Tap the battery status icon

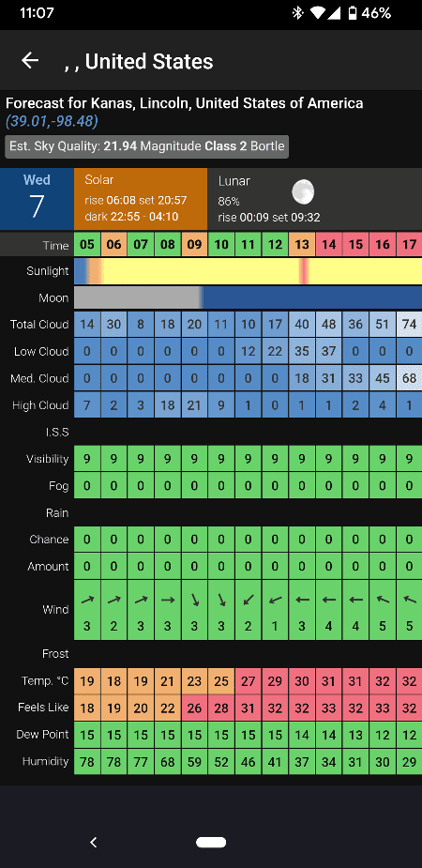(353, 13)
